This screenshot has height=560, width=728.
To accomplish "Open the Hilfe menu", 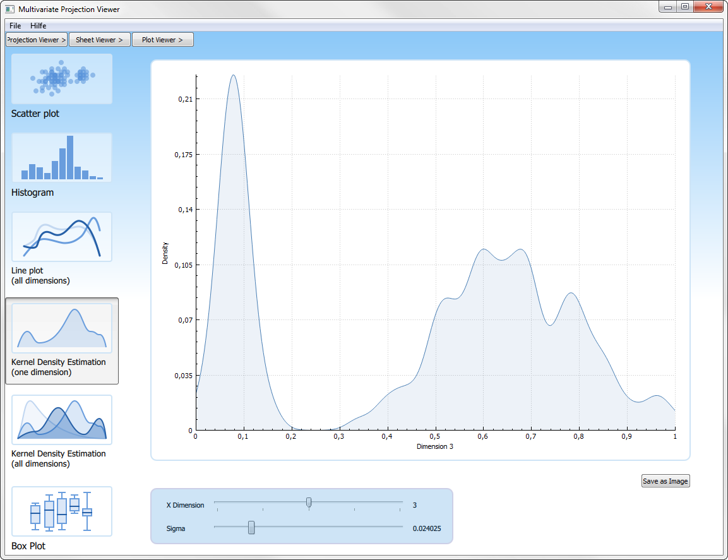I will tap(39, 26).
